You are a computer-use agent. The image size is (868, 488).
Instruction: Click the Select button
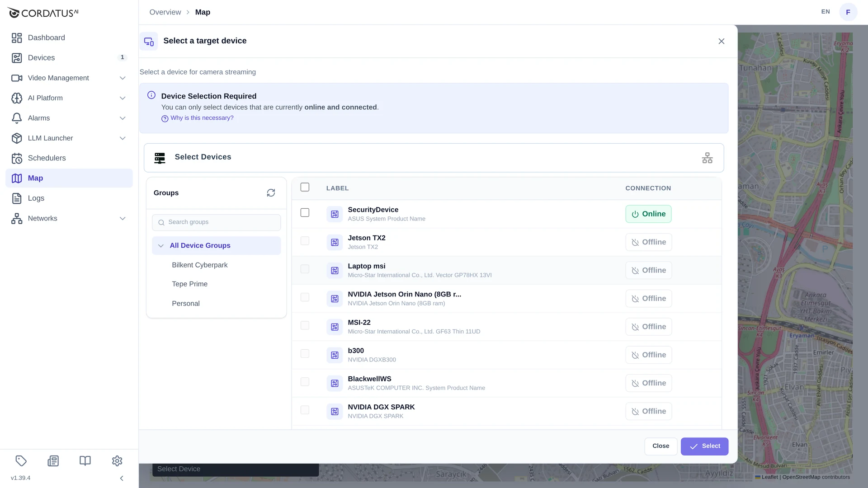coord(704,446)
